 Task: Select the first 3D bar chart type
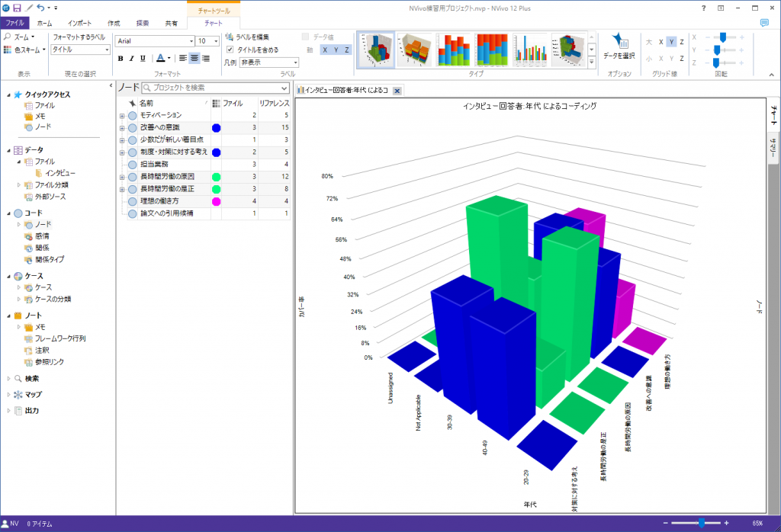tap(375, 50)
